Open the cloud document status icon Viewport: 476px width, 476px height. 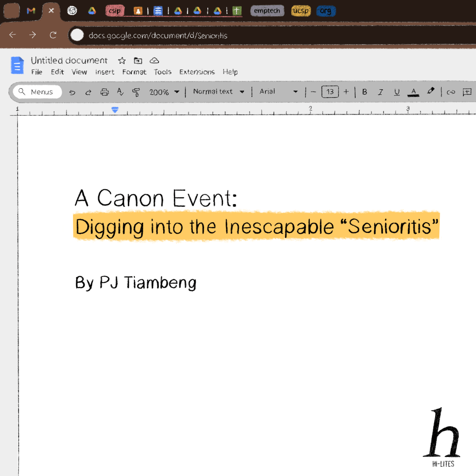click(x=154, y=60)
